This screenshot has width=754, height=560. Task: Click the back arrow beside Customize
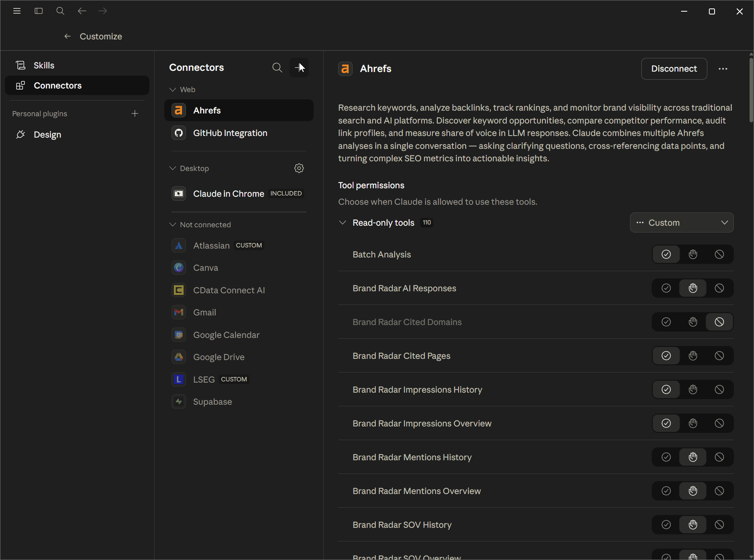(x=68, y=36)
